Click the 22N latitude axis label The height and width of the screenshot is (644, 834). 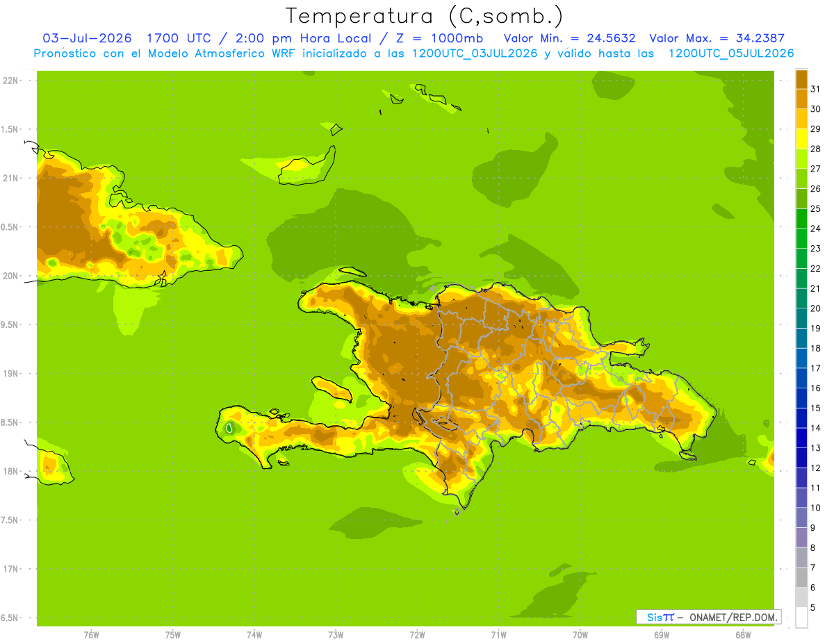[x=10, y=81]
